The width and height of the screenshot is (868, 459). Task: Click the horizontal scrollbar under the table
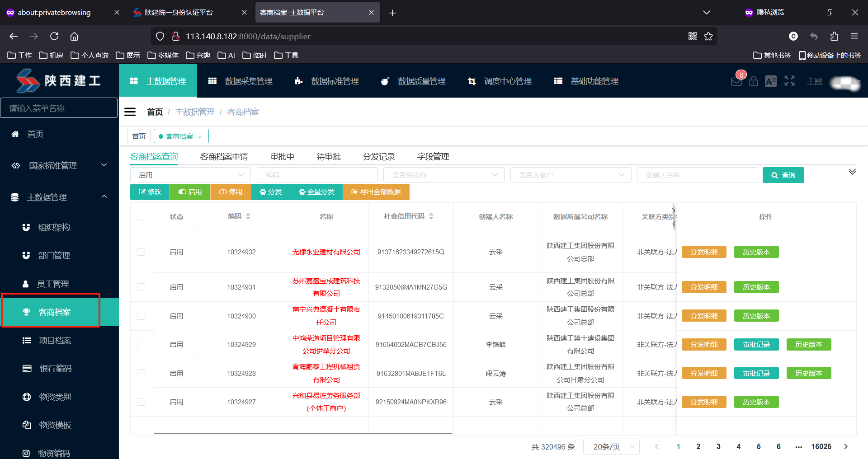tap(303, 433)
